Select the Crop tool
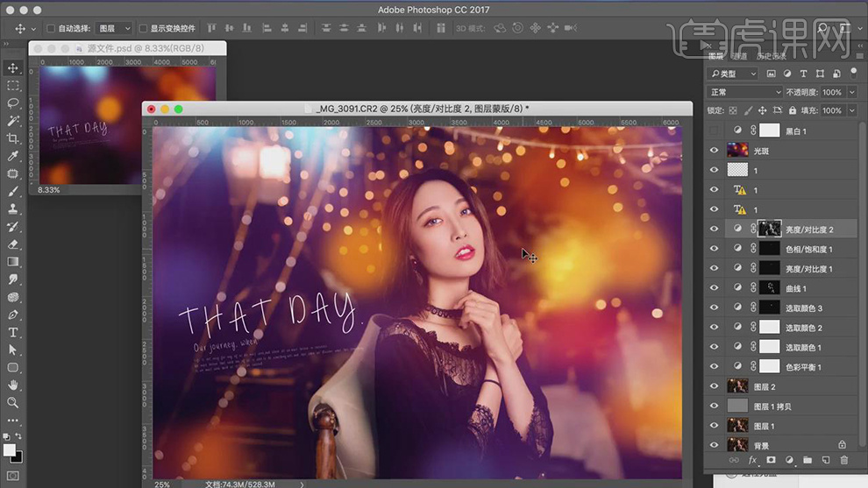The image size is (868, 488). click(13, 138)
